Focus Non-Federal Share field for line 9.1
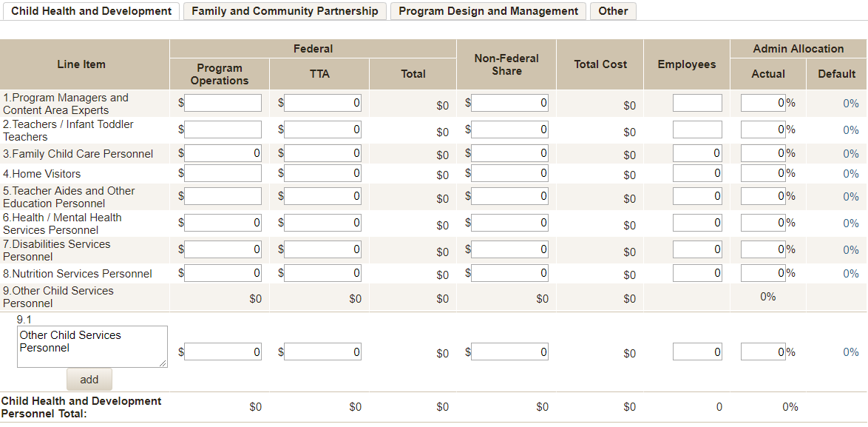The width and height of the screenshot is (868, 427). tap(509, 352)
